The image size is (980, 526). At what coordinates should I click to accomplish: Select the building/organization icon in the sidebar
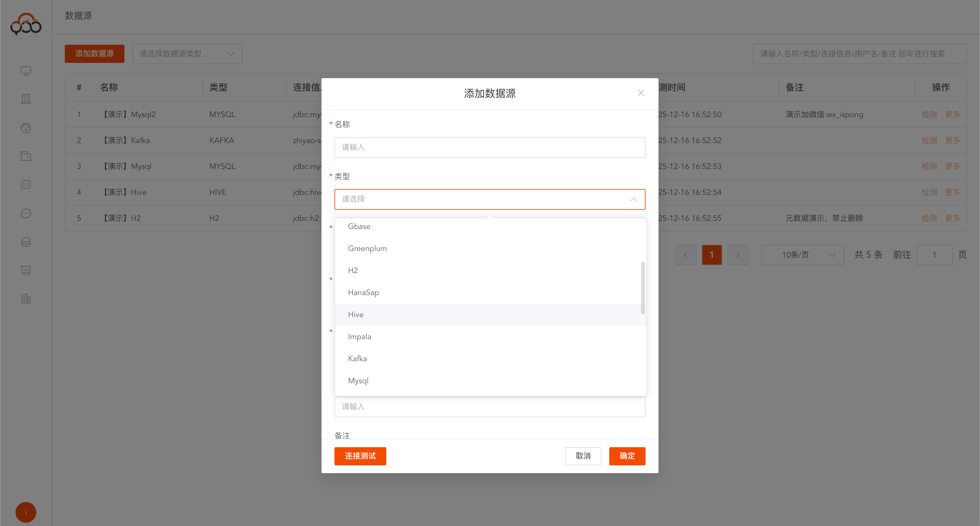coord(26,99)
